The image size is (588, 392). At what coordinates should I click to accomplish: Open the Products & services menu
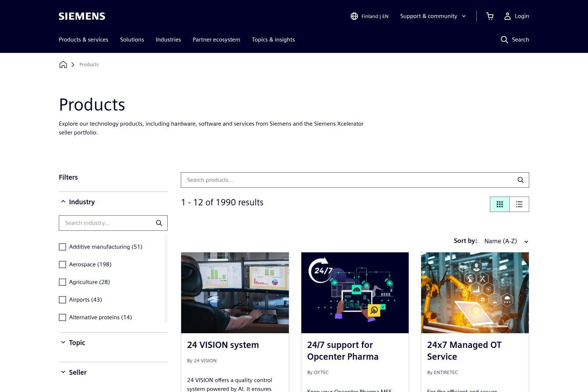click(83, 40)
